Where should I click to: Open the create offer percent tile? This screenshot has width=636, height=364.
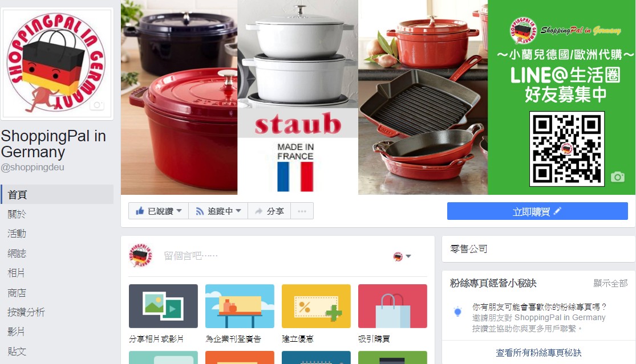pyautogui.click(x=316, y=306)
